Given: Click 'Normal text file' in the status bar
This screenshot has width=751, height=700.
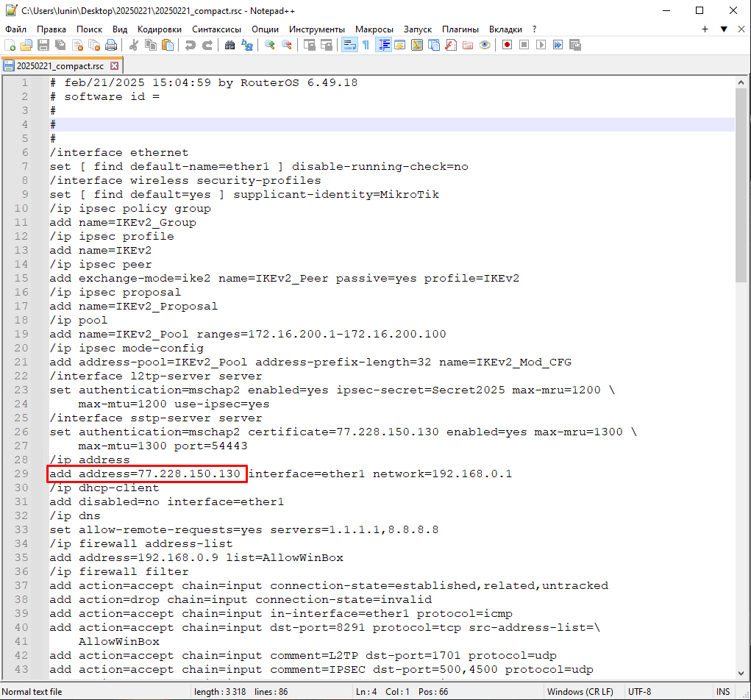Looking at the screenshot, I should [x=32, y=691].
